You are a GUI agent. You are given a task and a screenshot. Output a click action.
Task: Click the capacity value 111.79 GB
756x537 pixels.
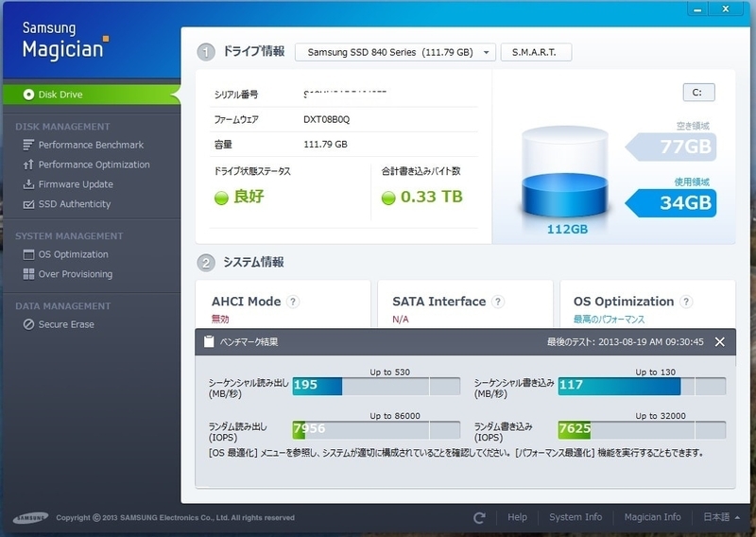[325, 145]
